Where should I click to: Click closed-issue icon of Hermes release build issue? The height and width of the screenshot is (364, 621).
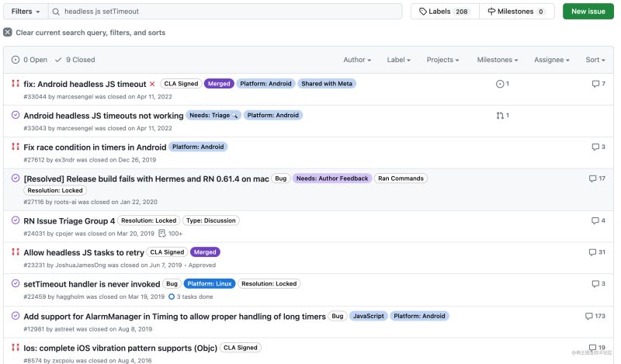click(16, 179)
